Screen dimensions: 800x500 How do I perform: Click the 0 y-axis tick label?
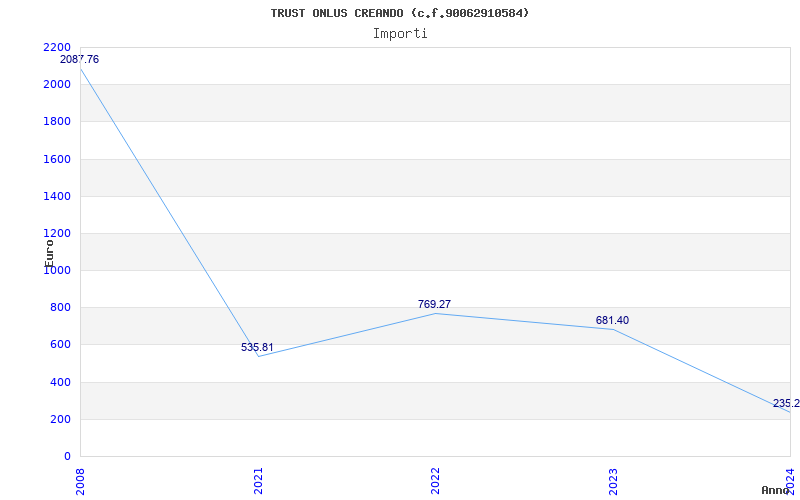(67, 456)
